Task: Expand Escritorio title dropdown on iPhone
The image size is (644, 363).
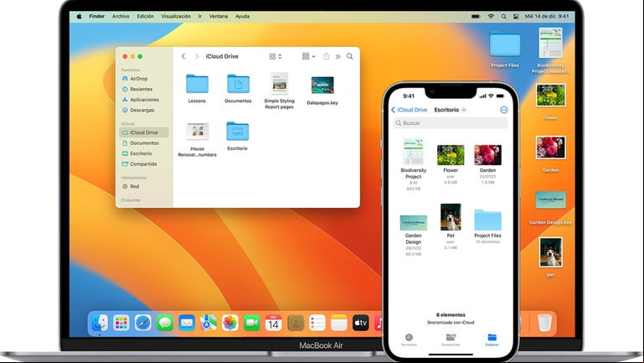Action: [x=464, y=110]
